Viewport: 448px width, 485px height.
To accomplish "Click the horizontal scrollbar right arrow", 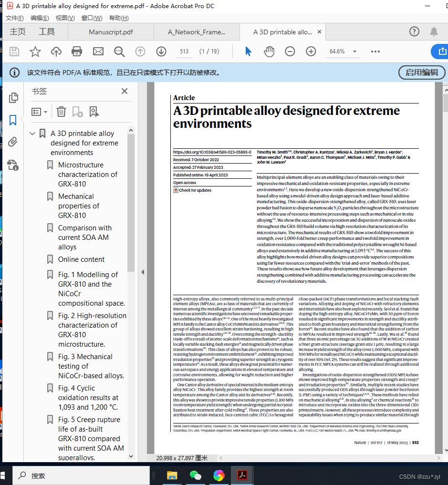I will click(439, 458).
